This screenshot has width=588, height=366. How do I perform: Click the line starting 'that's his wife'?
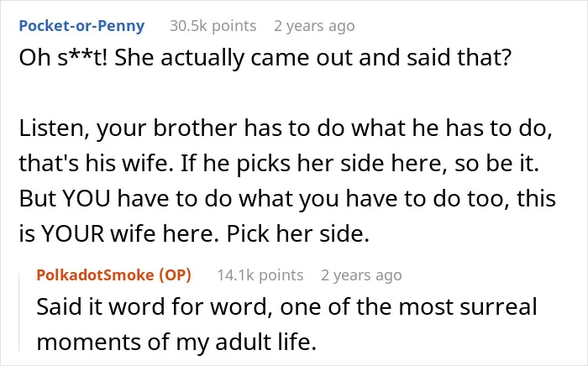[279, 164]
